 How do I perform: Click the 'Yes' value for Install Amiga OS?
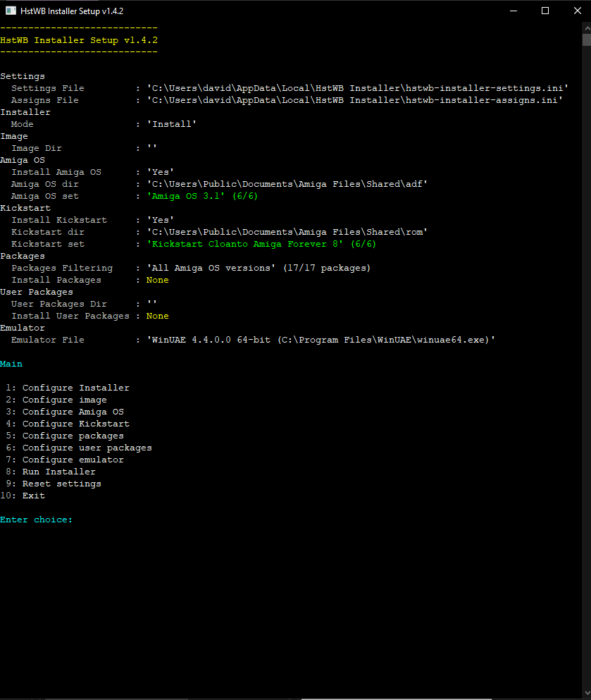pyautogui.click(x=161, y=172)
